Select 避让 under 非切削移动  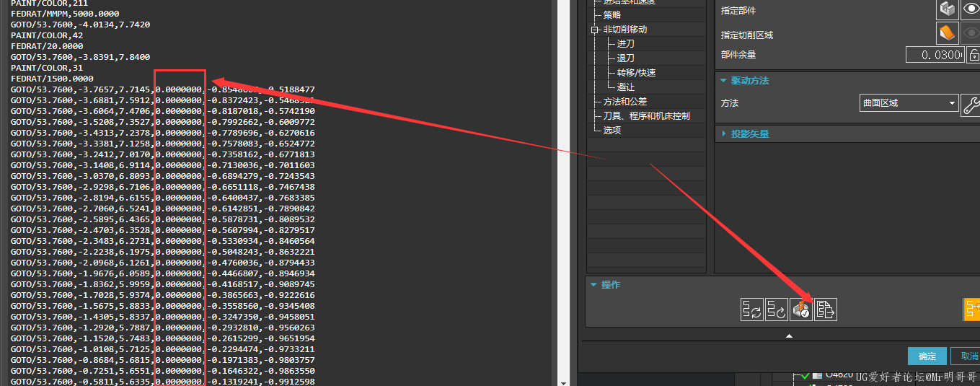626,87
